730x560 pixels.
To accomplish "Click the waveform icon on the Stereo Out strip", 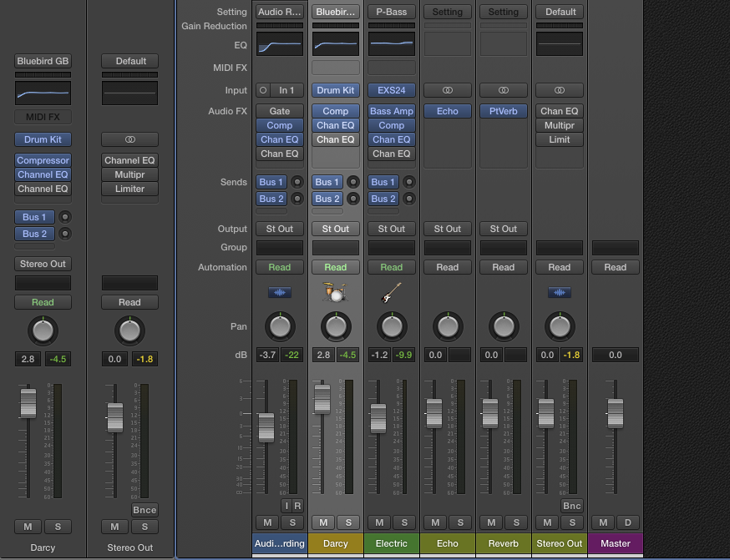I will [x=560, y=292].
